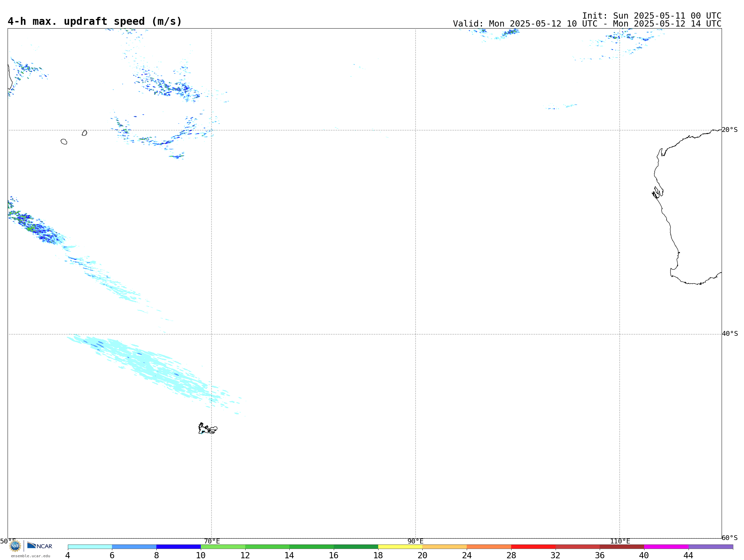Click the Réunion island outline
Viewport: 744px width, 560px height.
click(x=64, y=142)
